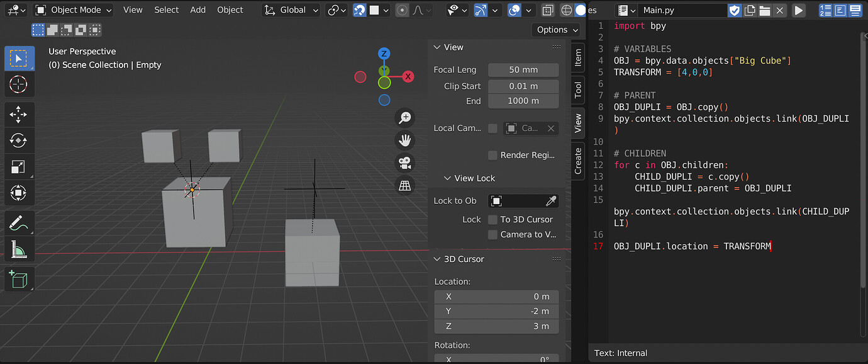868x364 pixels.
Task: Open the viewport visibility dropdown
Action: [x=457, y=10]
